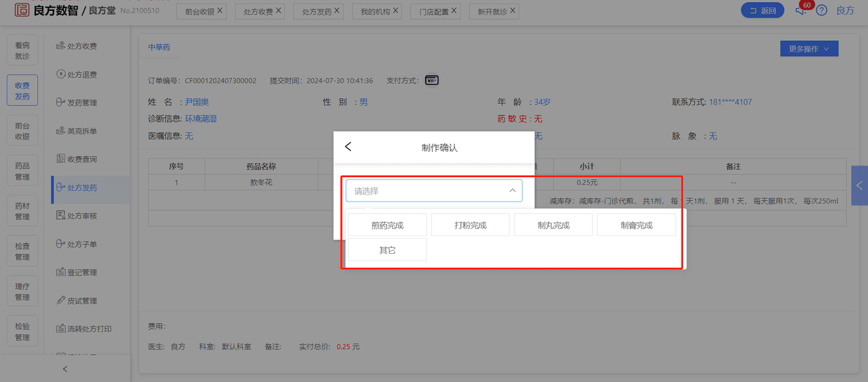Click the 药品名称 column header
The height and width of the screenshot is (382, 868).
pos(261,166)
